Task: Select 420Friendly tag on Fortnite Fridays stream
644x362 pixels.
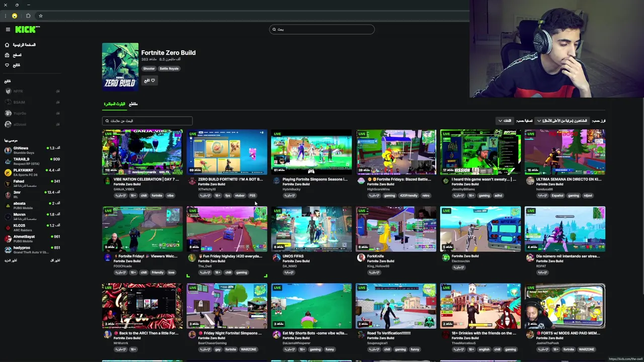Action: coord(409,196)
